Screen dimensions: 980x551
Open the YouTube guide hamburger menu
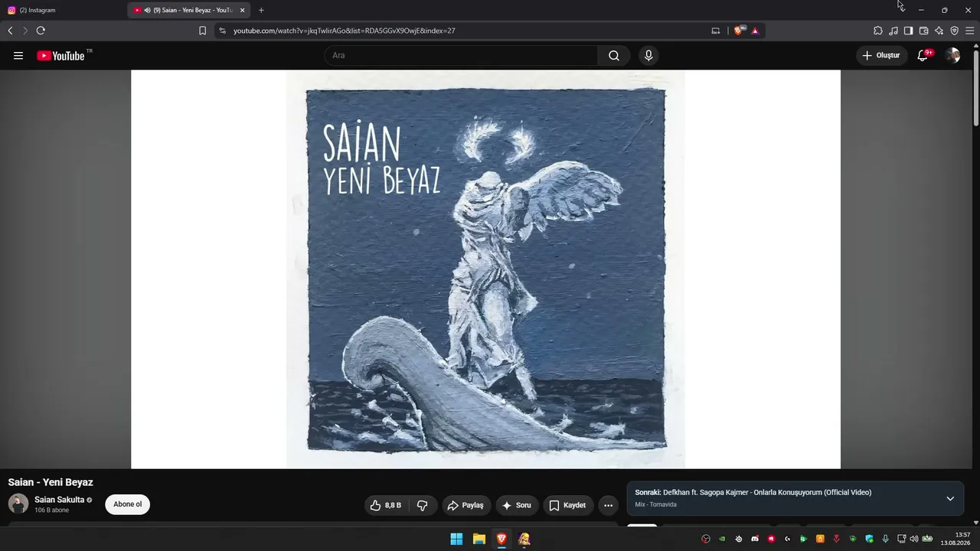coord(18,56)
